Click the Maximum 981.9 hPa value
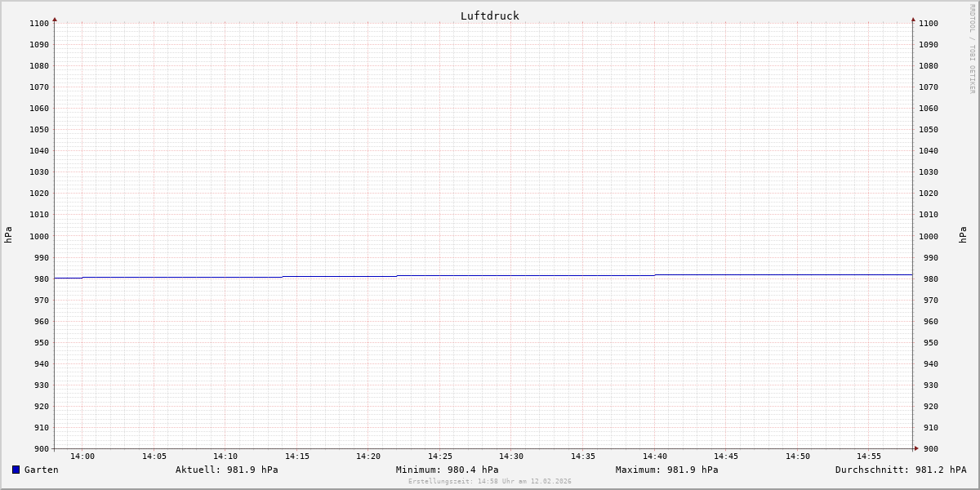This screenshot has width=980, height=490. (666, 470)
